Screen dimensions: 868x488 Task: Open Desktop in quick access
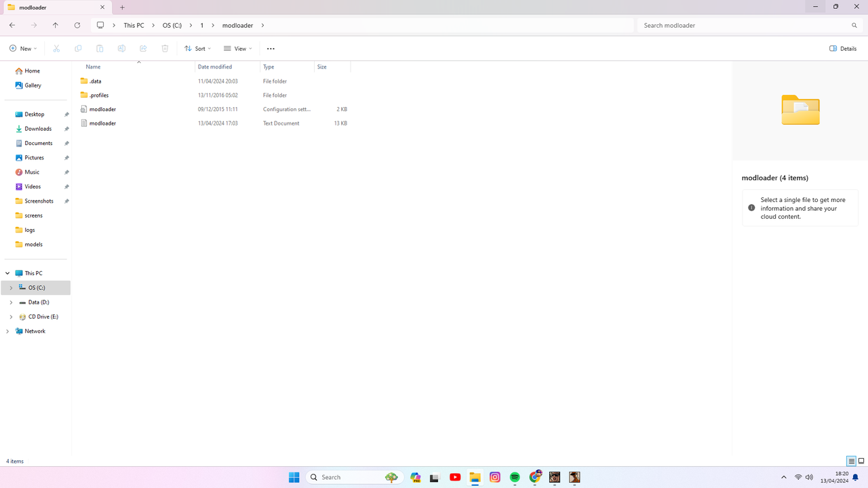35,115
